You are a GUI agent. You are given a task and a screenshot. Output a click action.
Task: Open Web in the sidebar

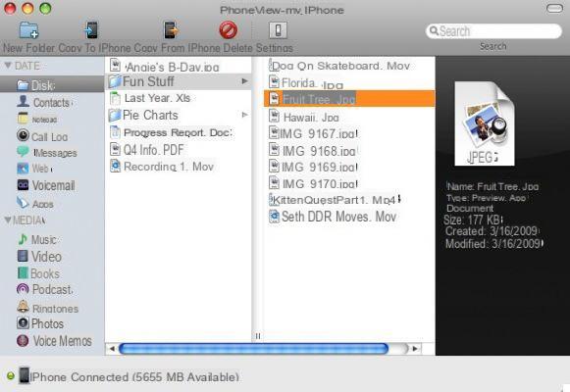[x=34, y=169]
